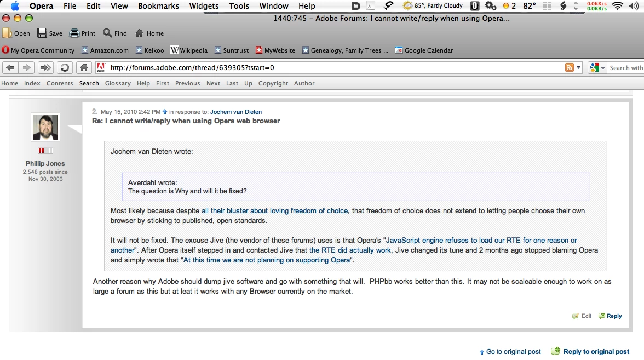
Task: Click the Wi-Fi status icon
Action: [x=617, y=5]
